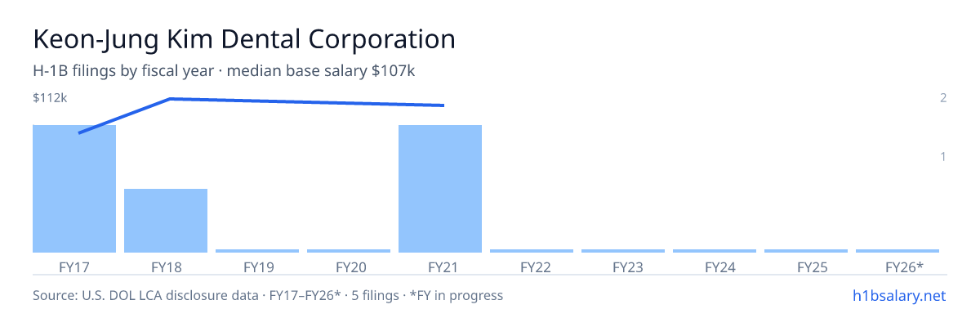Click the FY17 filings bar
980x327 pixels.
click(74, 189)
